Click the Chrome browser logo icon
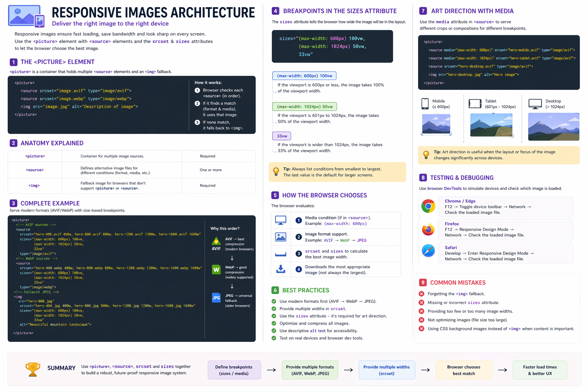Image resolution: width=588 pixels, height=392 pixels. pyautogui.click(x=428, y=206)
